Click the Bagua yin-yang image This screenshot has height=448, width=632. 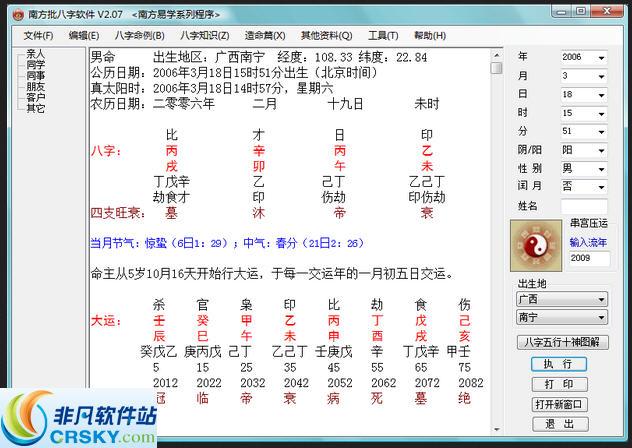536,245
